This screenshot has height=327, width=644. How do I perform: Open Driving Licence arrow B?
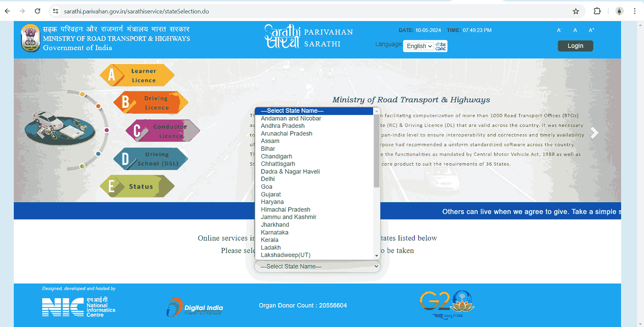tap(150, 102)
